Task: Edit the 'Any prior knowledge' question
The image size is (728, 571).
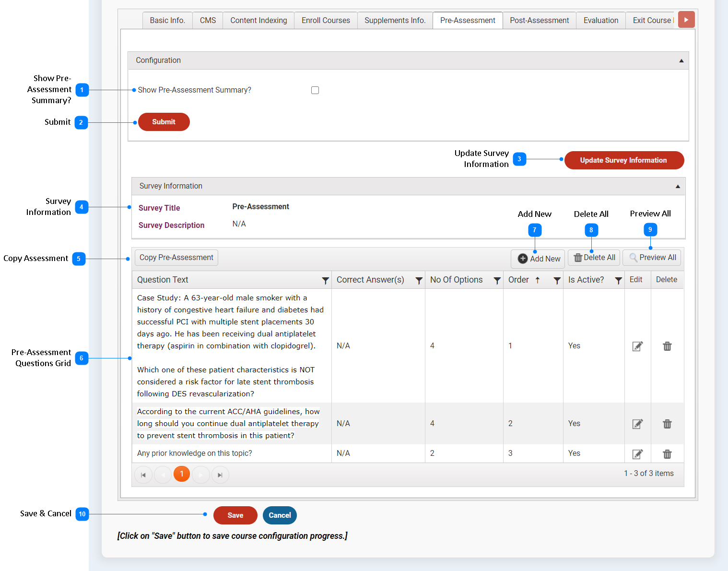Action: click(x=637, y=454)
